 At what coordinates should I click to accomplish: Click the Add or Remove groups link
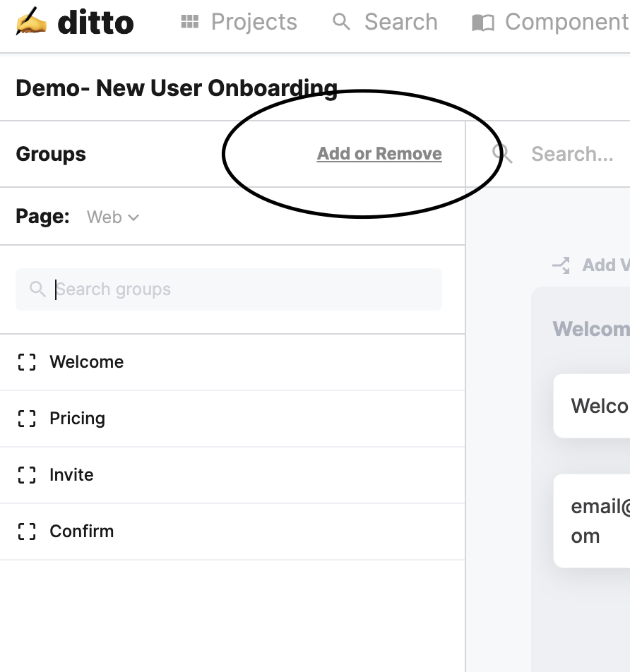pyautogui.click(x=379, y=153)
